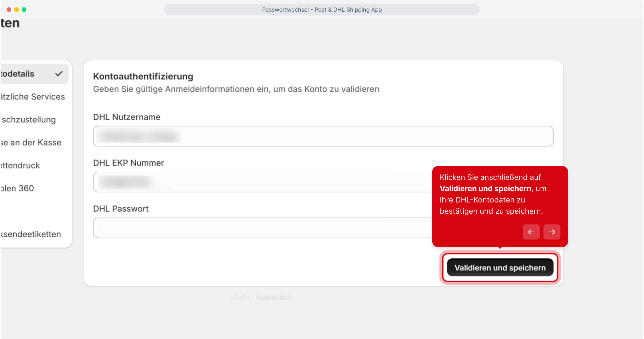This screenshot has width=644, height=339.
Task: Click the macOS green maximize window button
Action: click(x=24, y=10)
